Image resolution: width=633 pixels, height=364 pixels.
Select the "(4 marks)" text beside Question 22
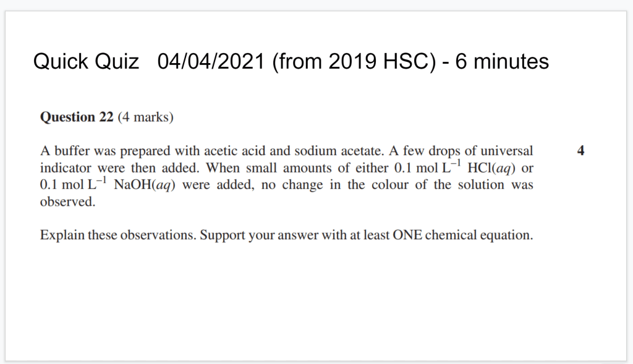pos(145,117)
